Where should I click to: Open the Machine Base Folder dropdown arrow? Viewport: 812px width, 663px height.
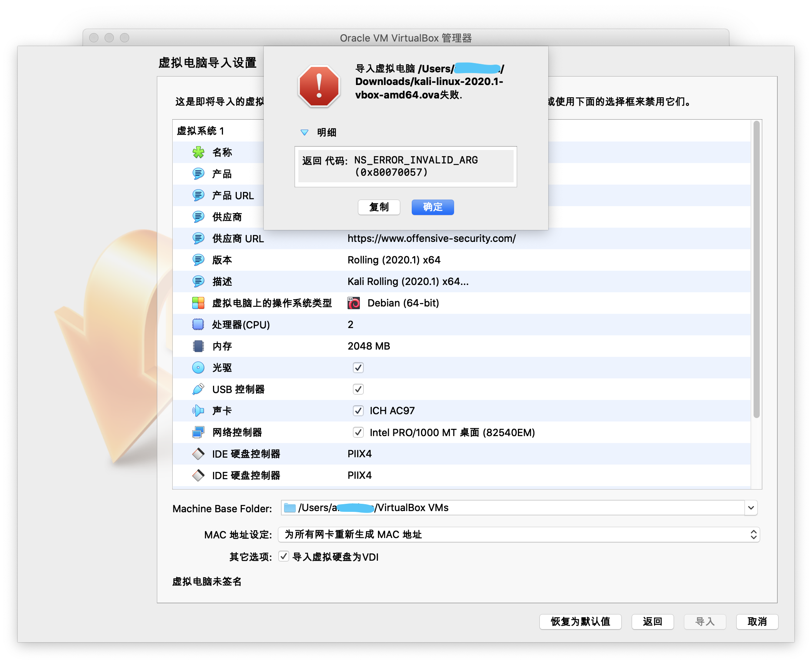point(751,508)
